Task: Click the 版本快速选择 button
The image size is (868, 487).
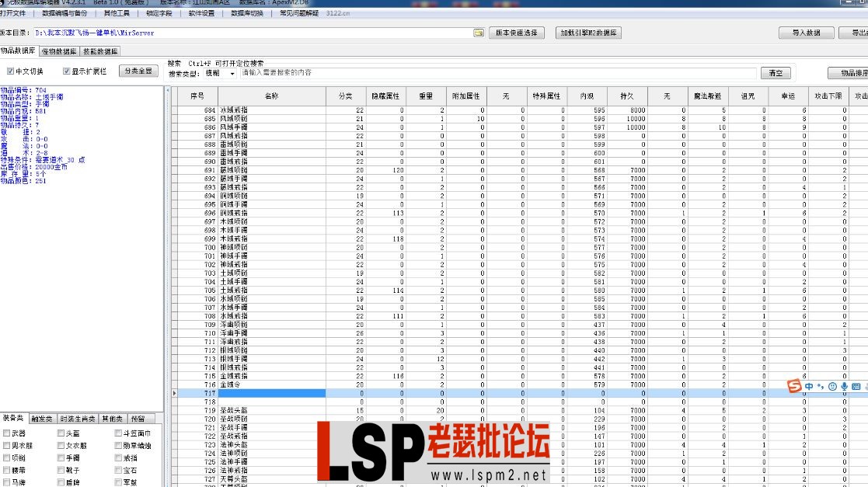Action: click(x=517, y=33)
